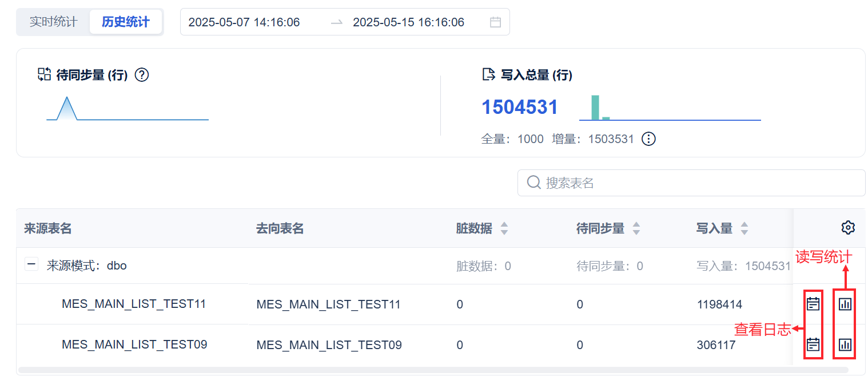Screen dimensions: 868x376
Task: Sort table by 脏数据 column
Action: [x=504, y=228]
